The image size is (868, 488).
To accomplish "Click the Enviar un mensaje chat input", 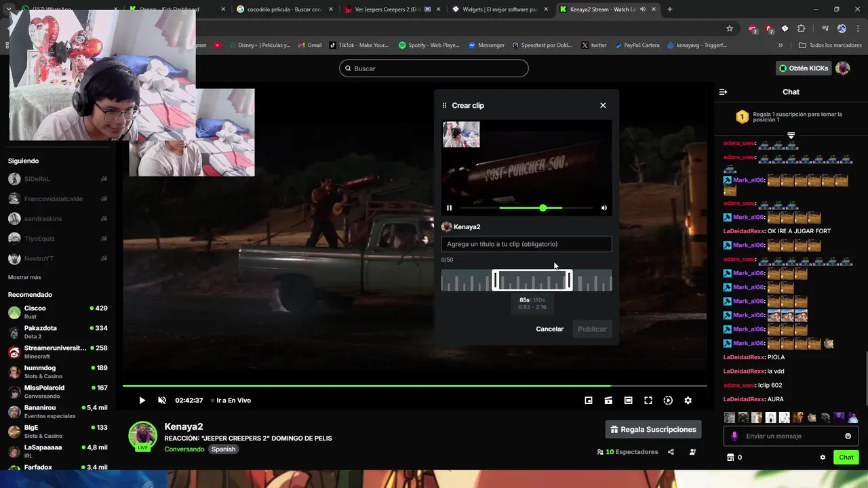I will 790,436.
